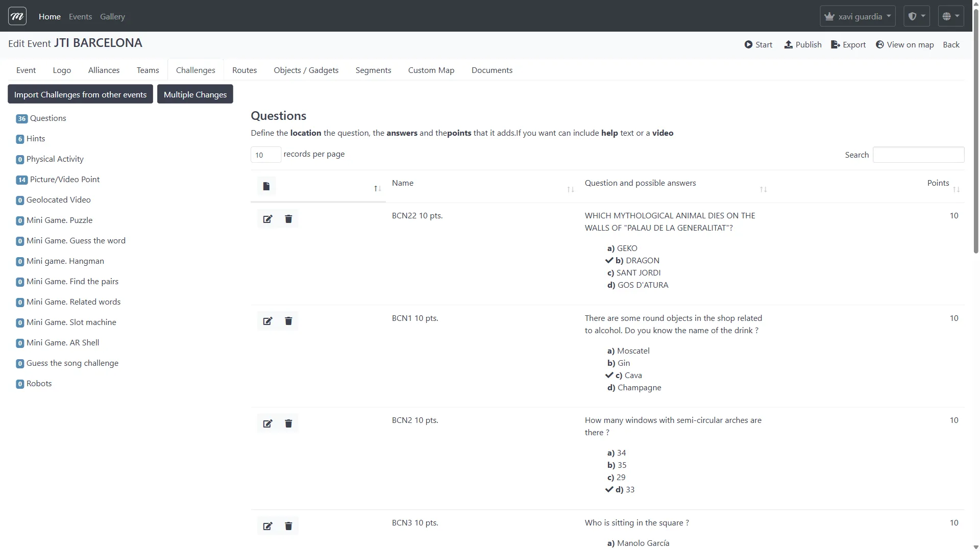Click the Meitaps logo in the top-left corner
Screen dimensions: 980x551
(16, 16)
